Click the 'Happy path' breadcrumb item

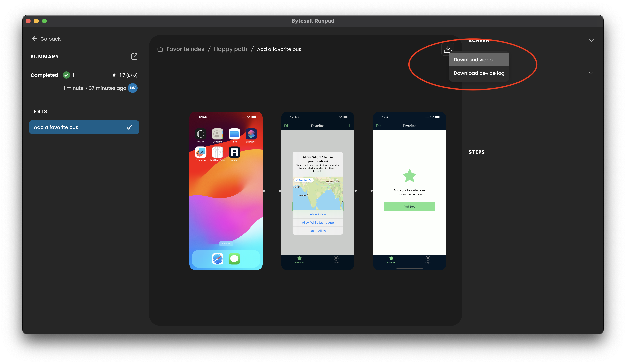(x=230, y=49)
